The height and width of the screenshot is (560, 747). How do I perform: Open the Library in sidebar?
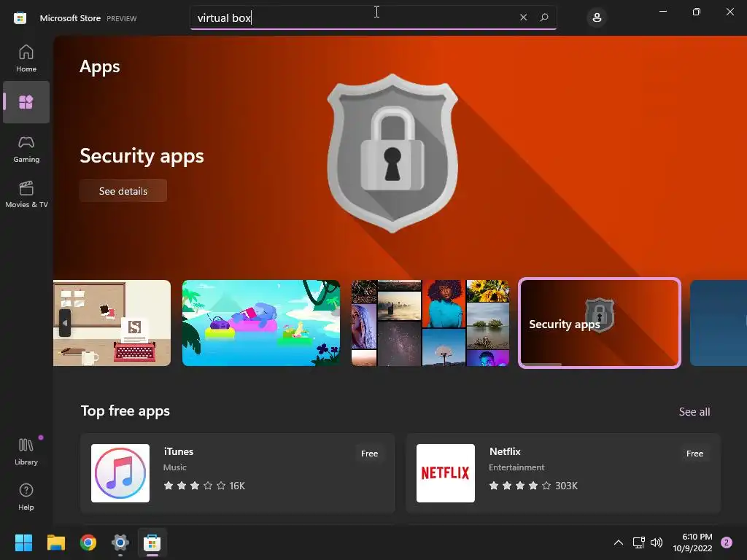tap(26, 452)
